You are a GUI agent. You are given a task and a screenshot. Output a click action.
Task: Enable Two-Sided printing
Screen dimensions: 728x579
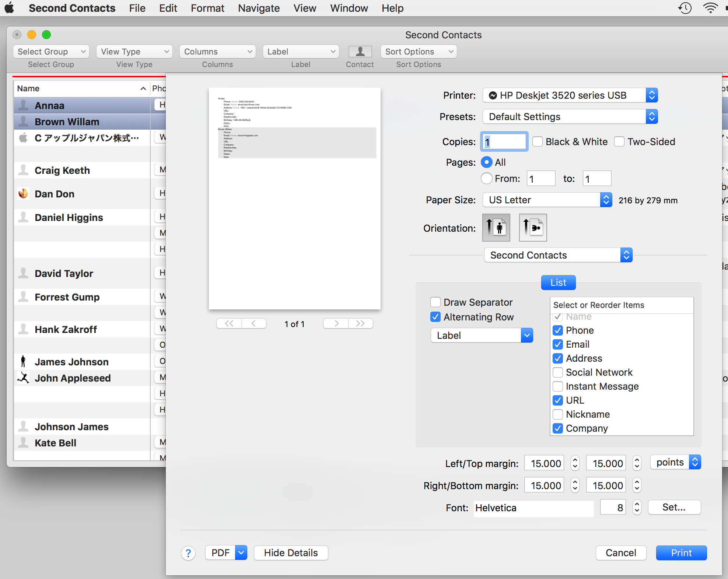pos(619,141)
